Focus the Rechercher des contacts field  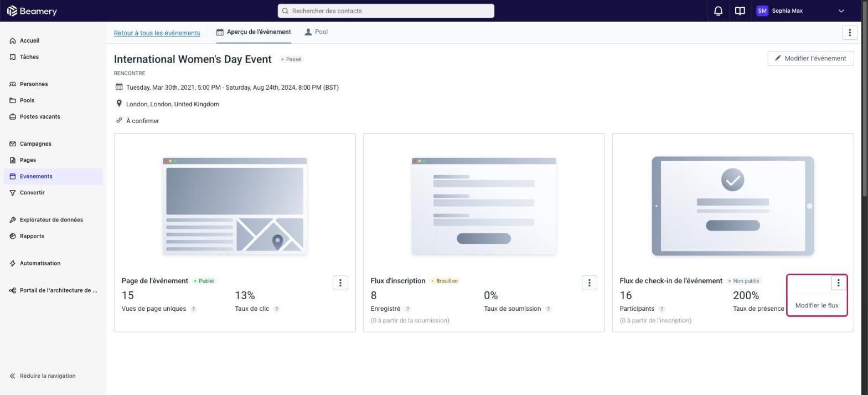(x=386, y=11)
